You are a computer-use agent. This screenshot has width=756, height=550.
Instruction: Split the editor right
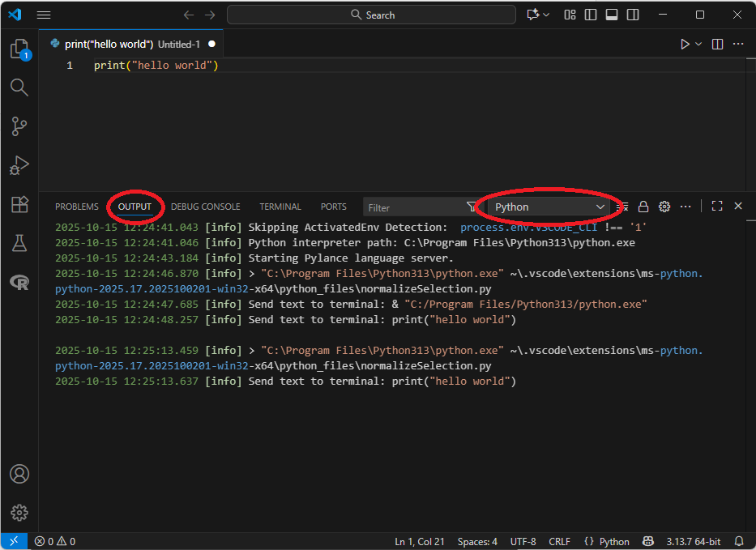pos(717,44)
